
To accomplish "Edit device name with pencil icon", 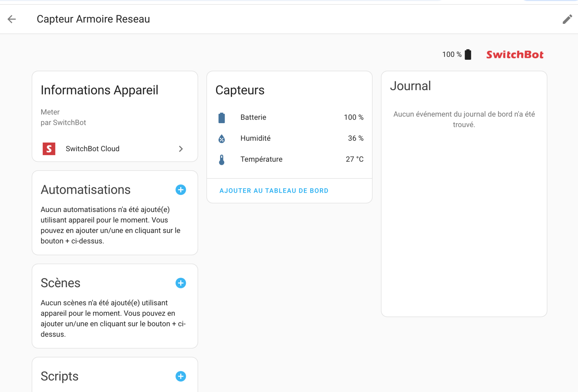I will (567, 19).
